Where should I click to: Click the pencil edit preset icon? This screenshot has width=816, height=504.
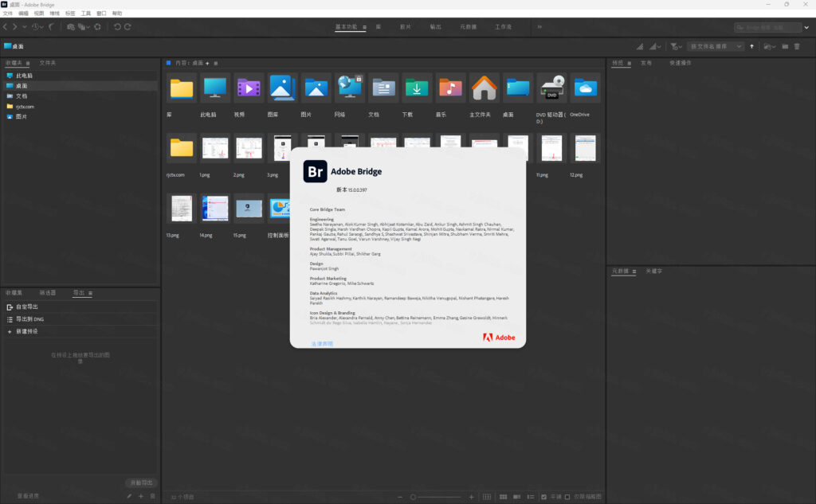pos(129,496)
